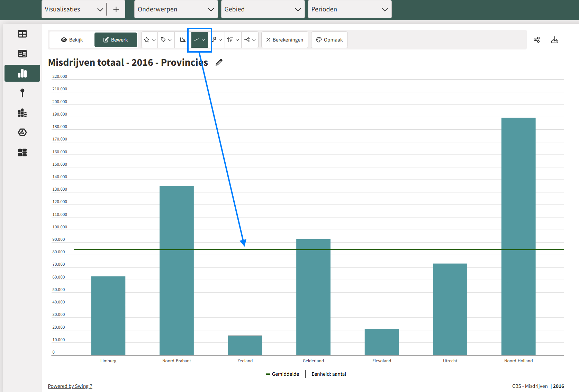Download the chart via download icon
The image size is (579, 392).
(x=555, y=40)
